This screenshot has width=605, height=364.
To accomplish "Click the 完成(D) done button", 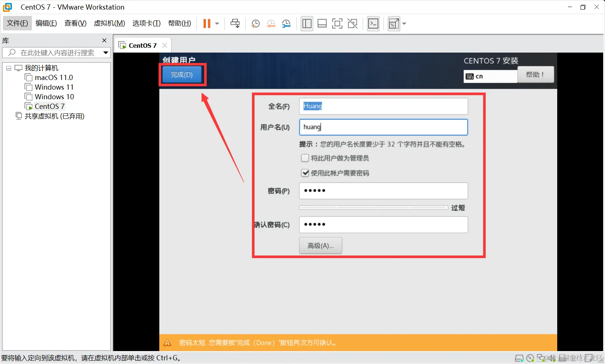I will pos(182,74).
